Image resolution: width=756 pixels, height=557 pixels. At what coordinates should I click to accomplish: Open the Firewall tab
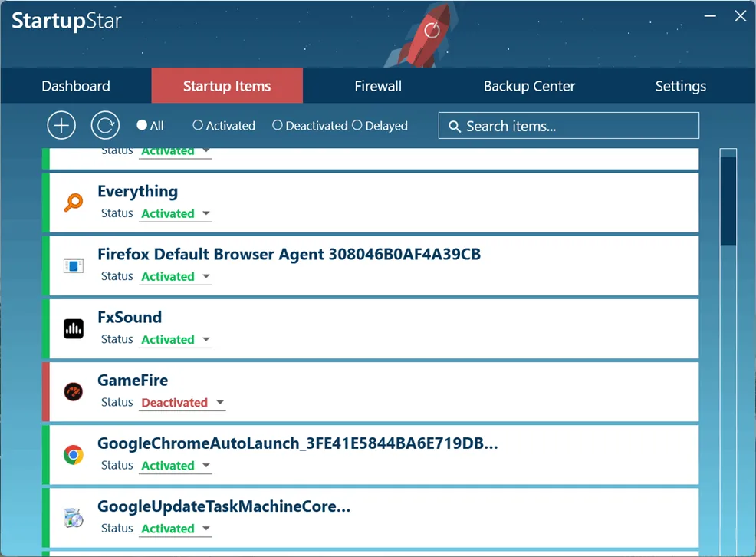378,86
